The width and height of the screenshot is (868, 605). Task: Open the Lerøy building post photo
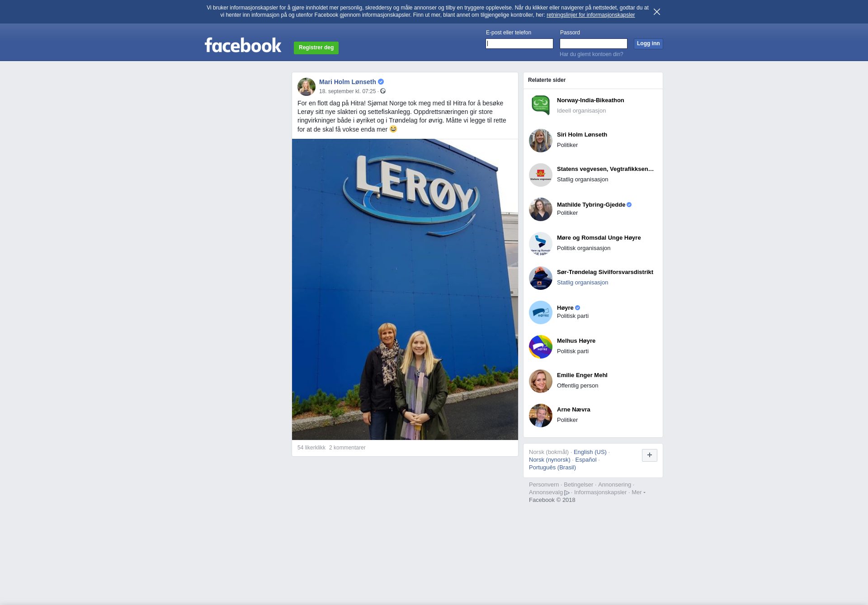pyautogui.click(x=405, y=289)
